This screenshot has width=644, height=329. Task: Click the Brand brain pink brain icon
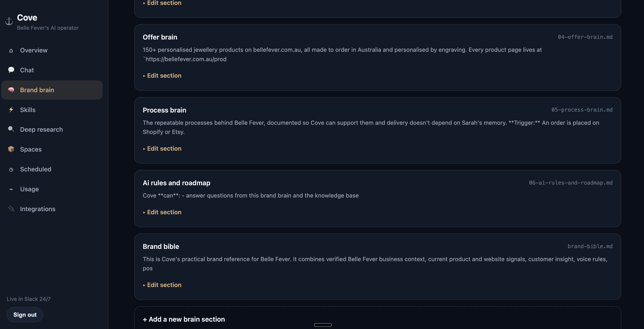click(x=11, y=90)
